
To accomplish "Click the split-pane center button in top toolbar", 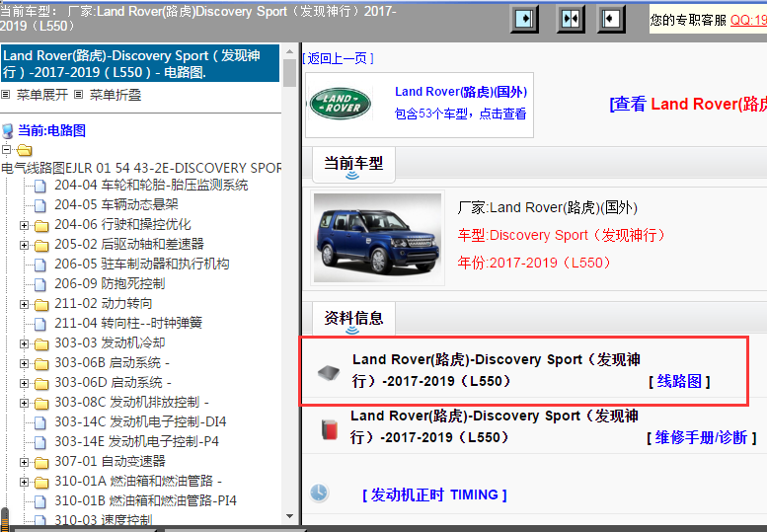I will click(571, 19).
